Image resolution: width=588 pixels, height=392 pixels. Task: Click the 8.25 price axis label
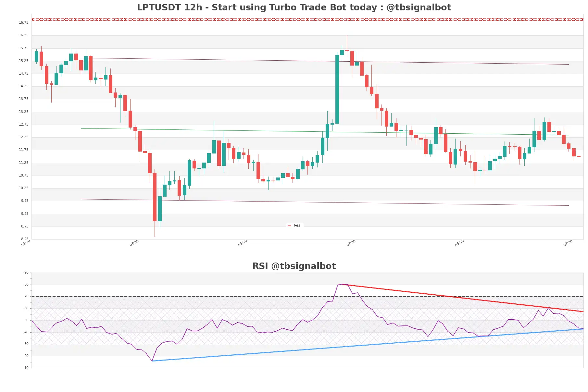click(x=24, y=239)
